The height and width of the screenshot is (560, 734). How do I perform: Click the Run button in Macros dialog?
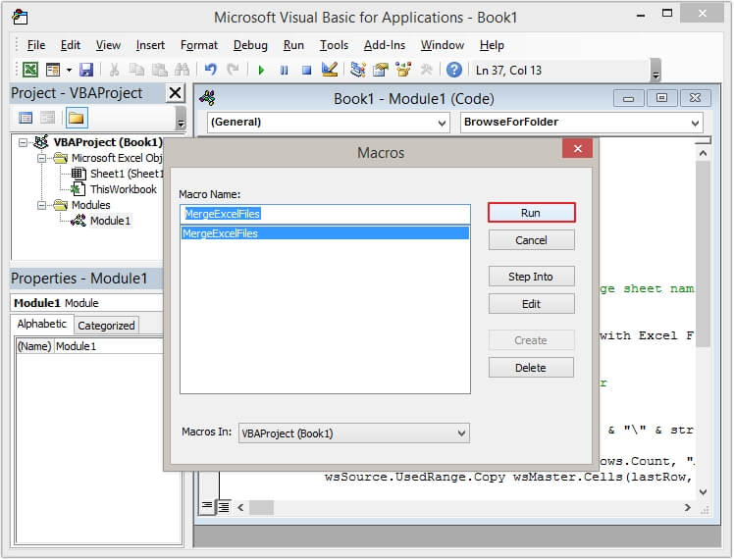pos(531,213)
